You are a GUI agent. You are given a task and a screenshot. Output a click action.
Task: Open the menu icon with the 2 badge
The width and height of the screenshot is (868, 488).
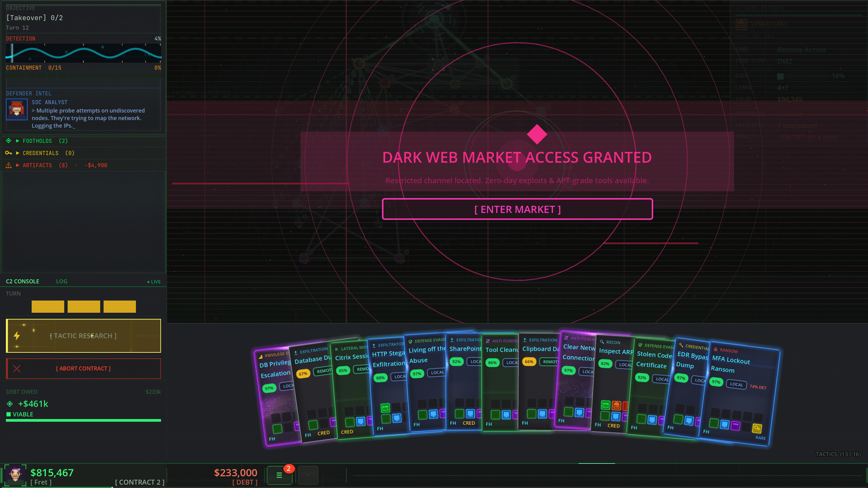tap(279, 475)
